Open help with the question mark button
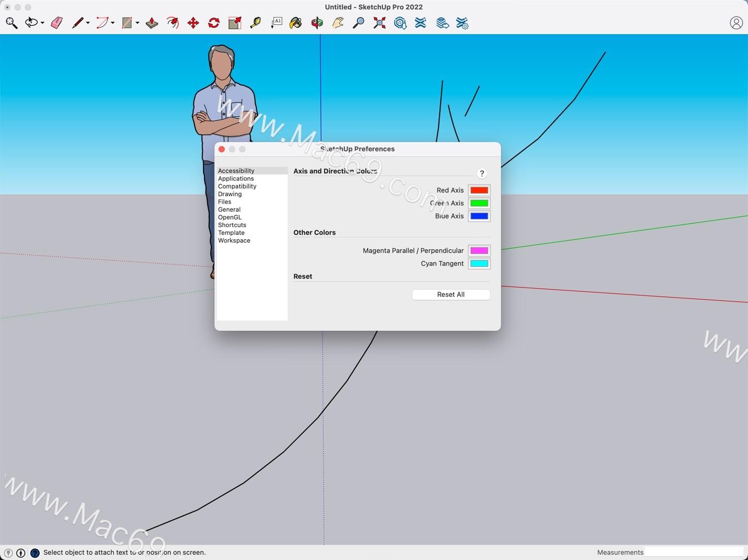 pyautogui.click(x=481, y=173)
